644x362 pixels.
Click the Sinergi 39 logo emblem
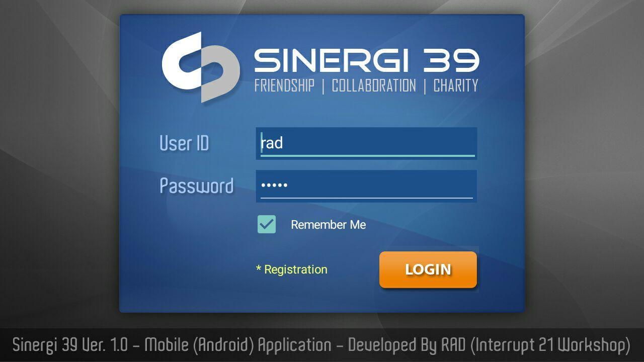(x=200, y=67)
